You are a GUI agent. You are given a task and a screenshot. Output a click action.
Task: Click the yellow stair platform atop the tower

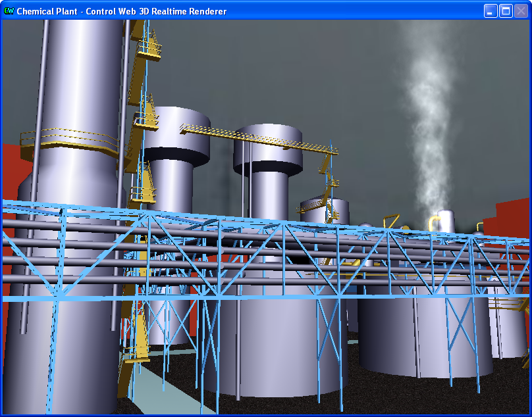click(147, 50)
